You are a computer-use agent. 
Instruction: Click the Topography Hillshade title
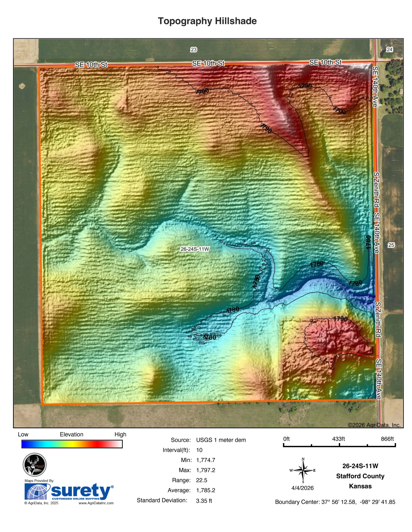(x=207, y=21)
